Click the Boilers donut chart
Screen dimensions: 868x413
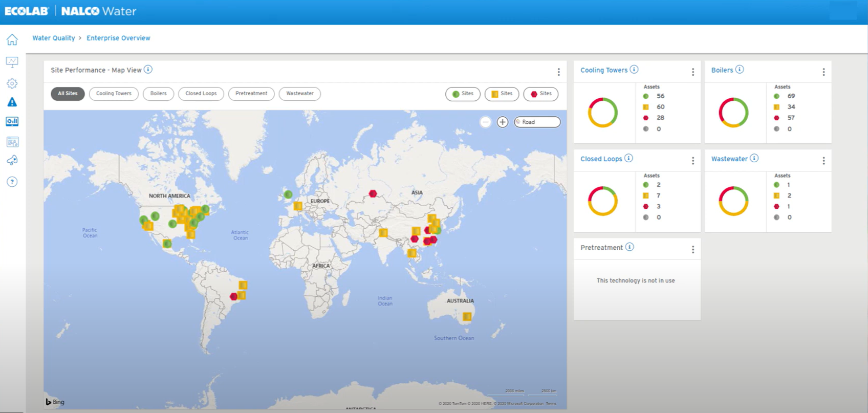[733, 113]
